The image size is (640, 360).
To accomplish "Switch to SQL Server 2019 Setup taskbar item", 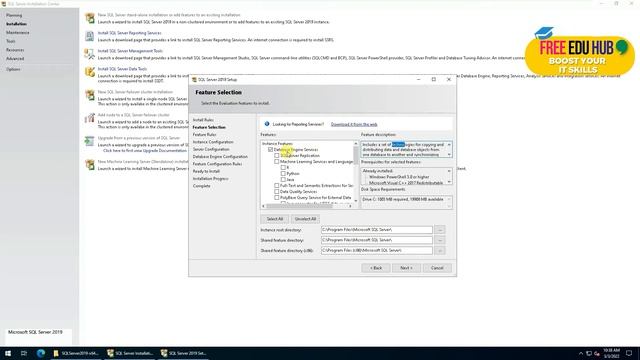I will pos(183,353).
